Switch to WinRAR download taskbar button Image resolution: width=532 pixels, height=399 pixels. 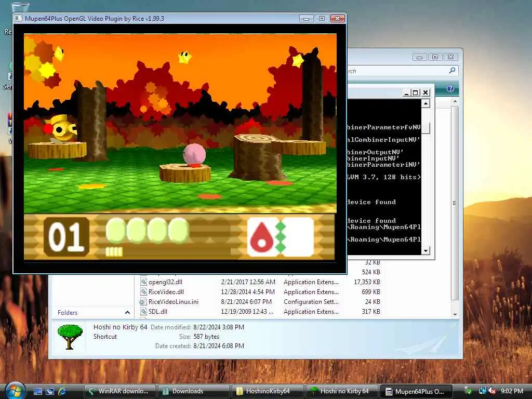(119, 391)
